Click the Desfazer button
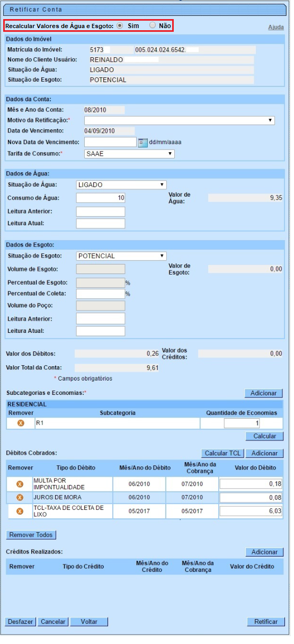 [x=21, y=622]
